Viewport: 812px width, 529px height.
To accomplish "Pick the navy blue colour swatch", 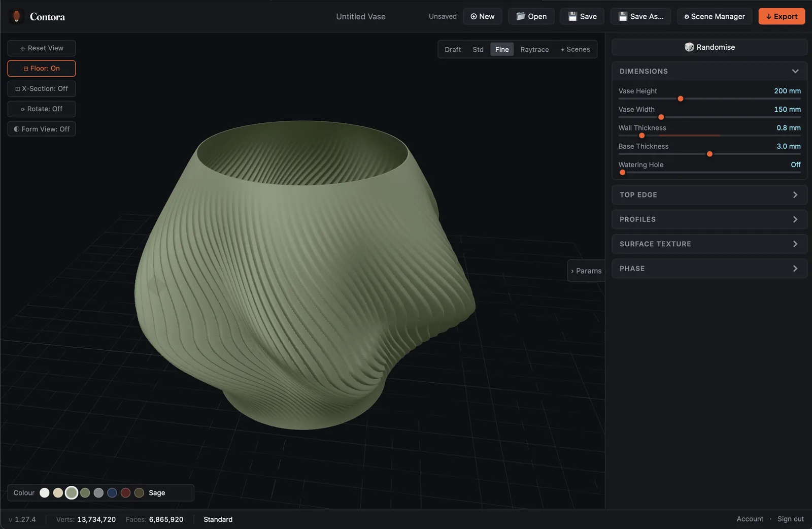I will pyautogui.click(x=112, y=493).
